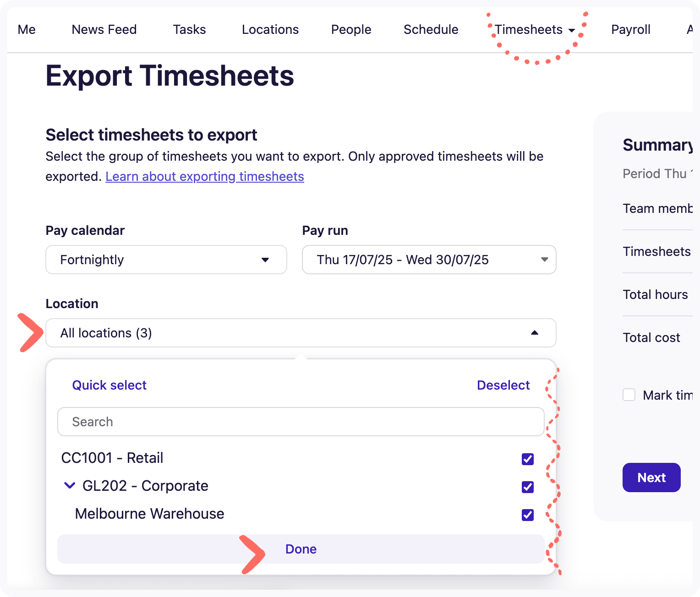Go to the Schedule tab

pos(431,30)
